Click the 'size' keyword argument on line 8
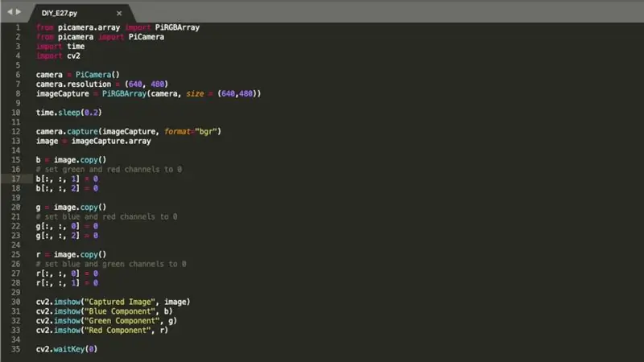This screenshot has height=362, width=644. click(195, 93)
